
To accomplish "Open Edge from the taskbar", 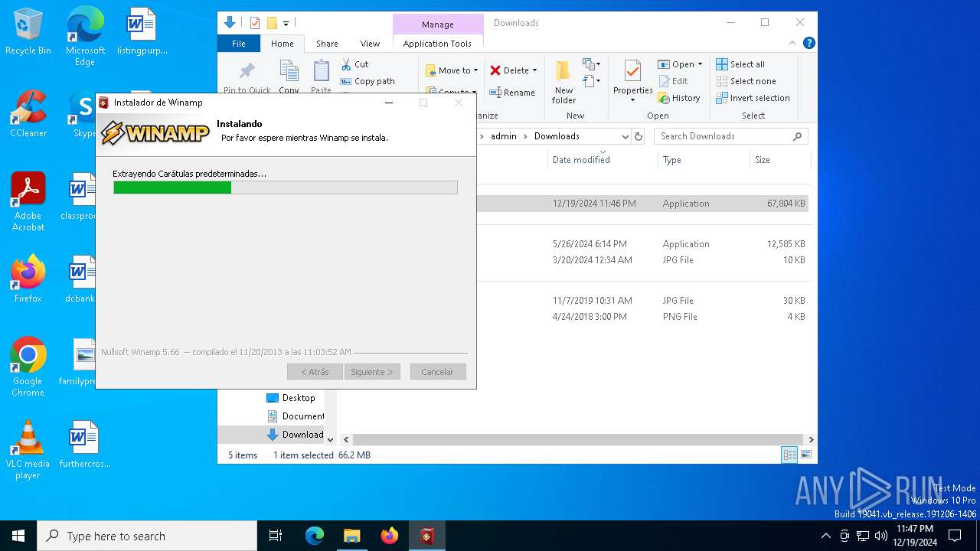I will (x=315, y=536).
